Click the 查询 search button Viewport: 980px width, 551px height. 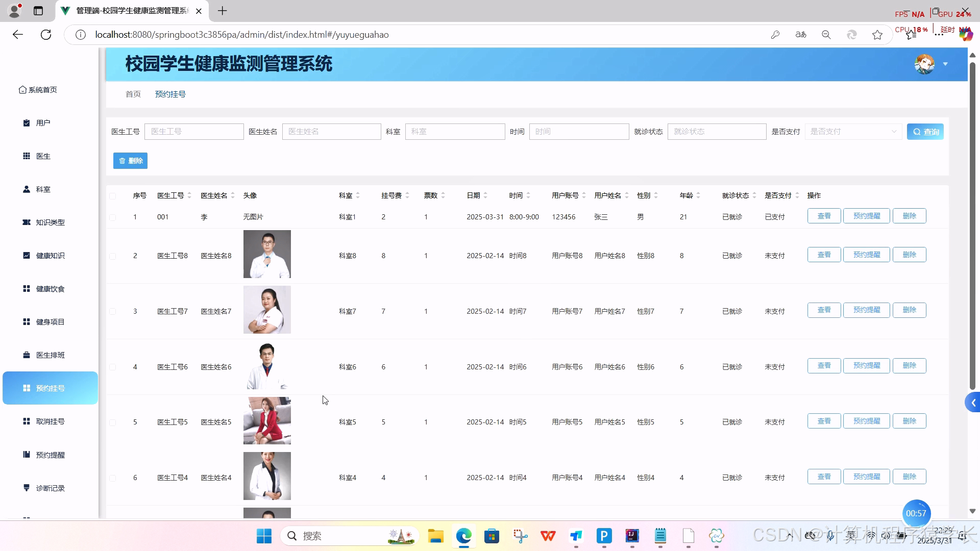tap(925, 131)
